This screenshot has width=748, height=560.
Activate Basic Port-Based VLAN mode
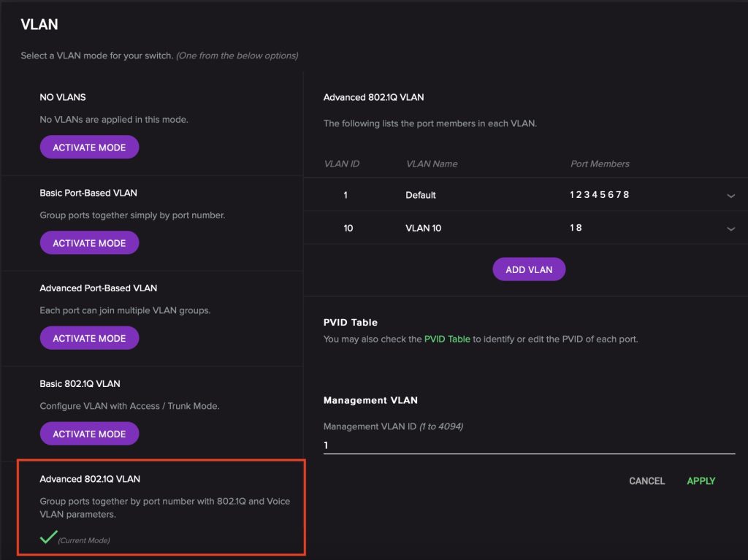coord(89,243)
